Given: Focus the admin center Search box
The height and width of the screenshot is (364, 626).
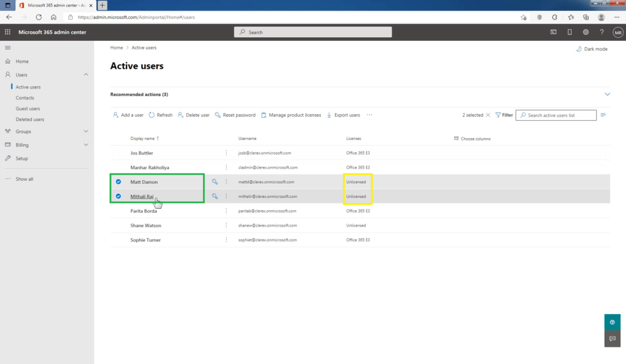Looking at the screenshot, I should click(x=312, y=32).
